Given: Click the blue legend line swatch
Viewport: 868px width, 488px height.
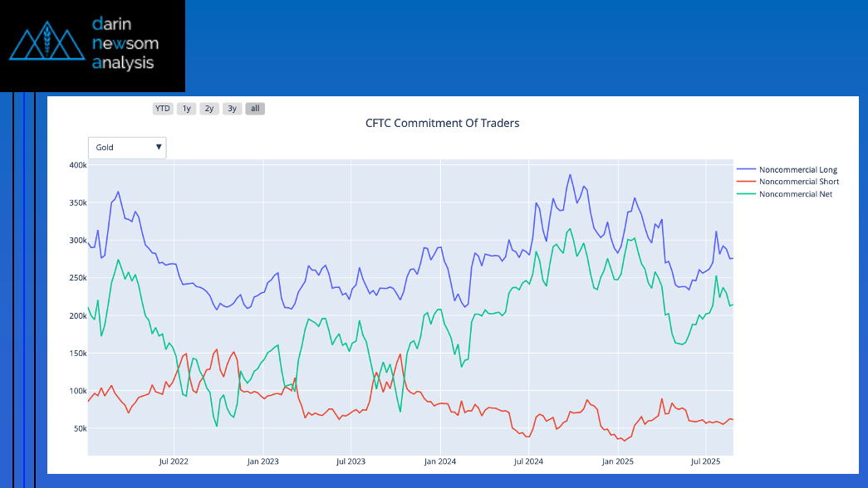Looking at the screenshot, I should pyautogui.click(x=746, y=170).
